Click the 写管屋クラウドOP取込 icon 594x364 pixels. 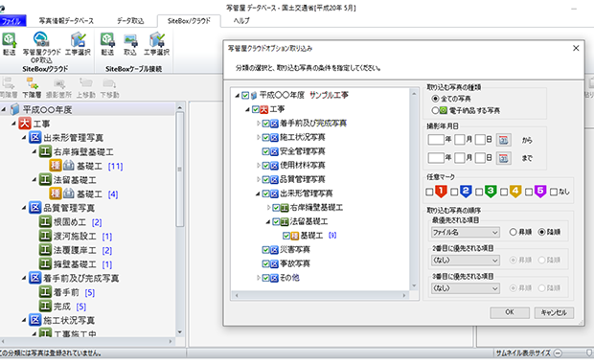(x=41, y=39)
